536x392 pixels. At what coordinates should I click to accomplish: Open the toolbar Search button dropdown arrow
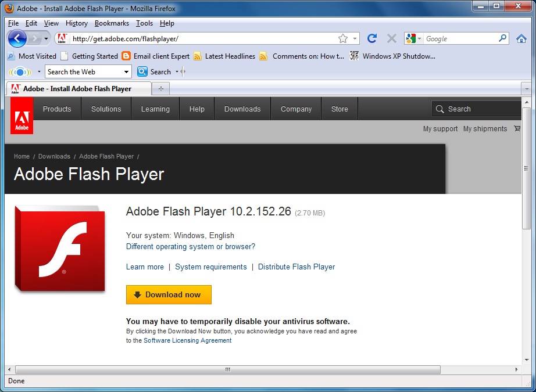177,71
